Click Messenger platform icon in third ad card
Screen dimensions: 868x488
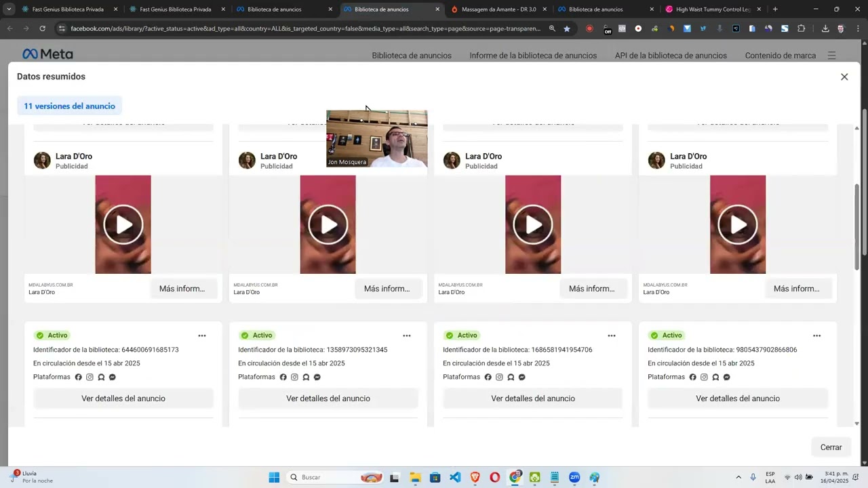pyautogui.click(x=521, y=377)
